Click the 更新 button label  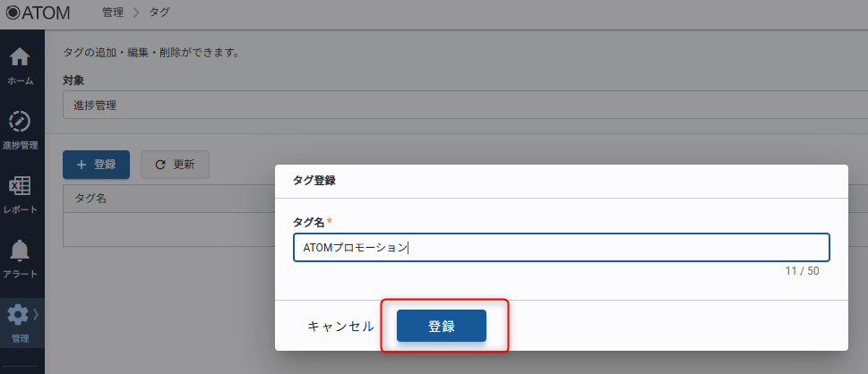(185, 165)
